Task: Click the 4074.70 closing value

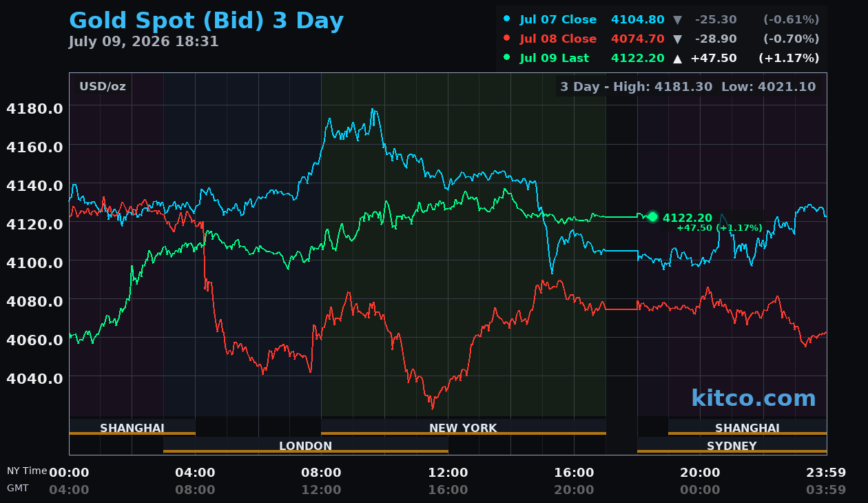Action: tap(638, 39)
